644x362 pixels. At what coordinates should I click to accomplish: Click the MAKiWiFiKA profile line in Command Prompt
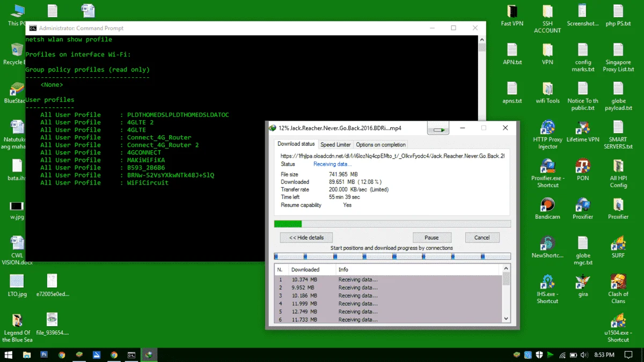(103, 160)
